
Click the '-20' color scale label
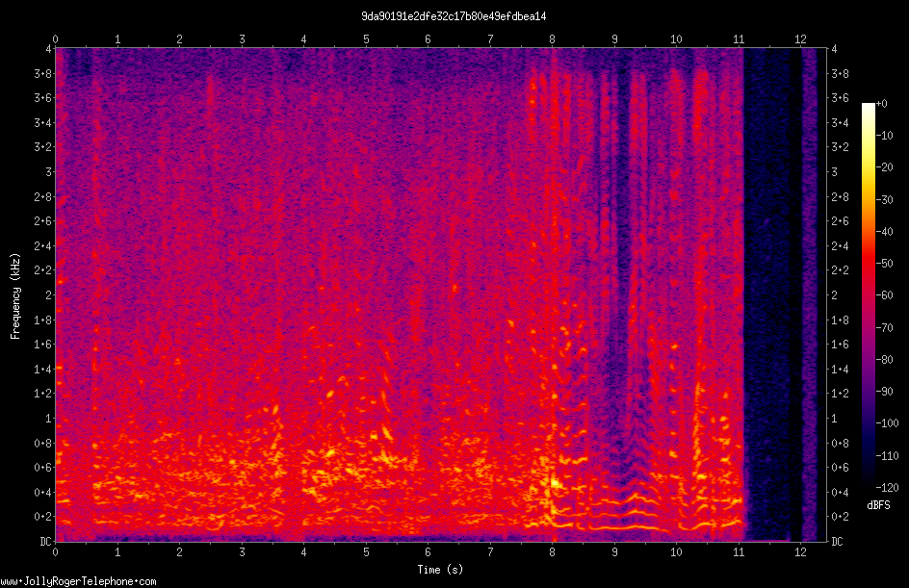[x=884, y=167]
